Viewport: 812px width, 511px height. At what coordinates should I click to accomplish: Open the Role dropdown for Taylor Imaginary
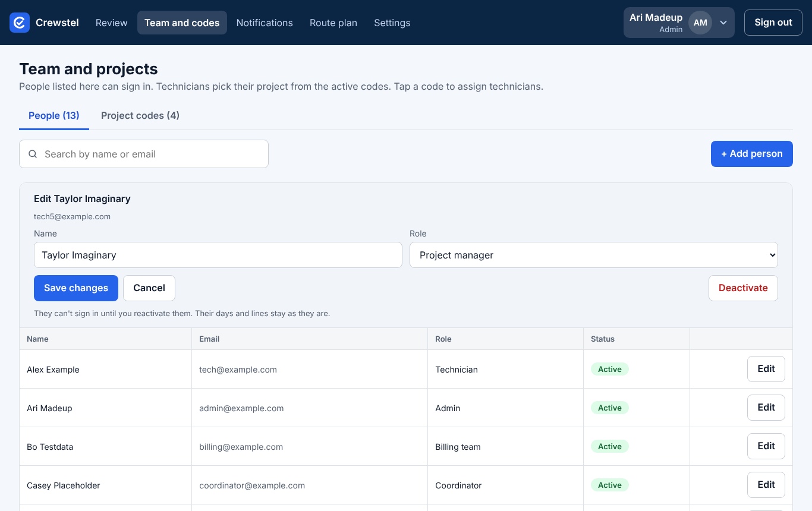click(594, 255)
